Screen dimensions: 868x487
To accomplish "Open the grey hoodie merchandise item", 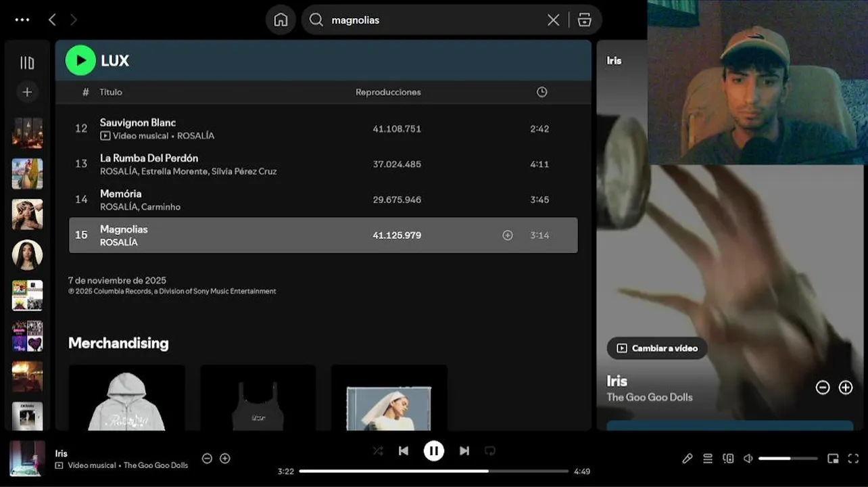I will tap(127, 398).
